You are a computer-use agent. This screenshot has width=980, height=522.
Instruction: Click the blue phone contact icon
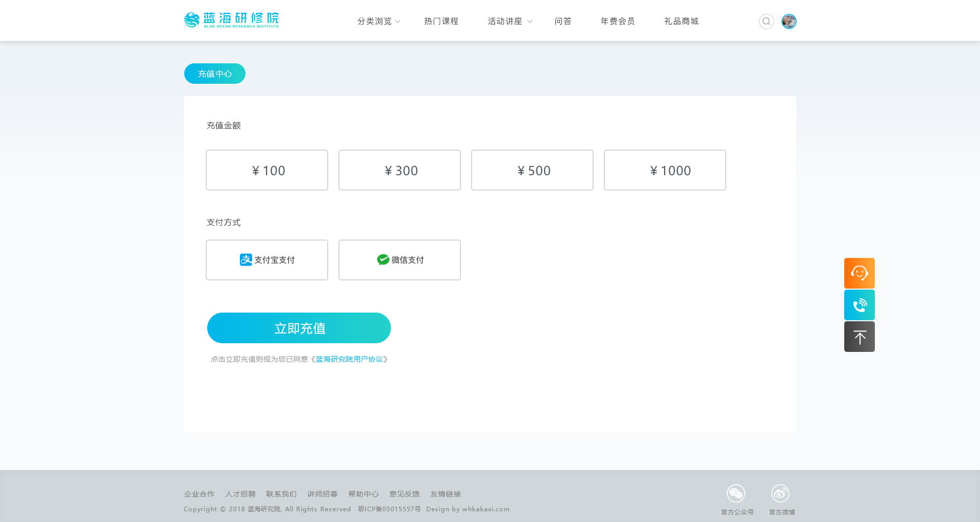(859, 305)
